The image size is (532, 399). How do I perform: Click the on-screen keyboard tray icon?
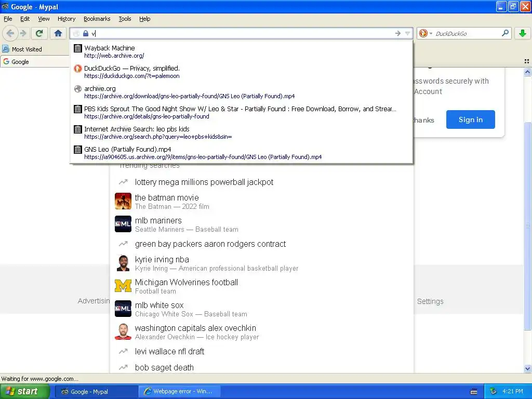pyautogui.click(x=474, y=392)
